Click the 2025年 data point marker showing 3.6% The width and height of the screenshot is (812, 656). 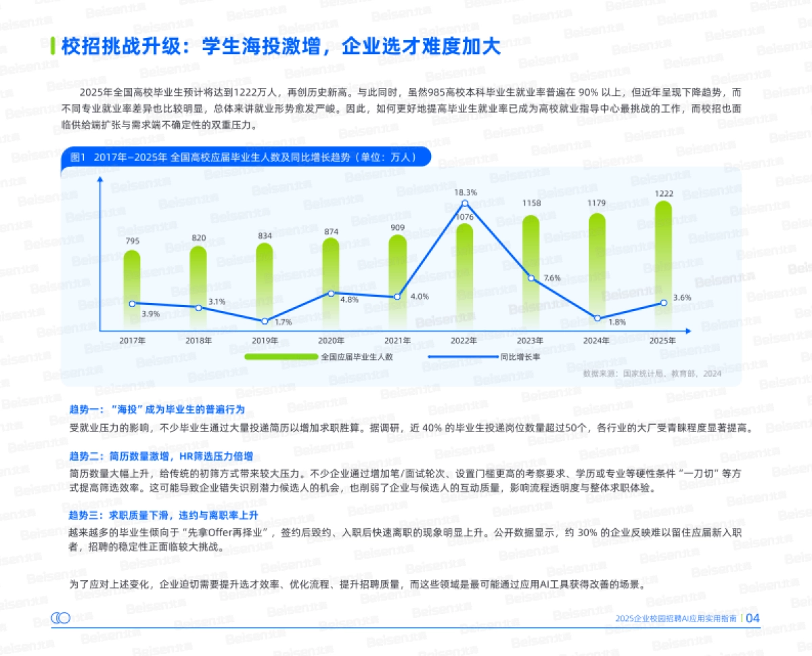click(x=663, y=304)
